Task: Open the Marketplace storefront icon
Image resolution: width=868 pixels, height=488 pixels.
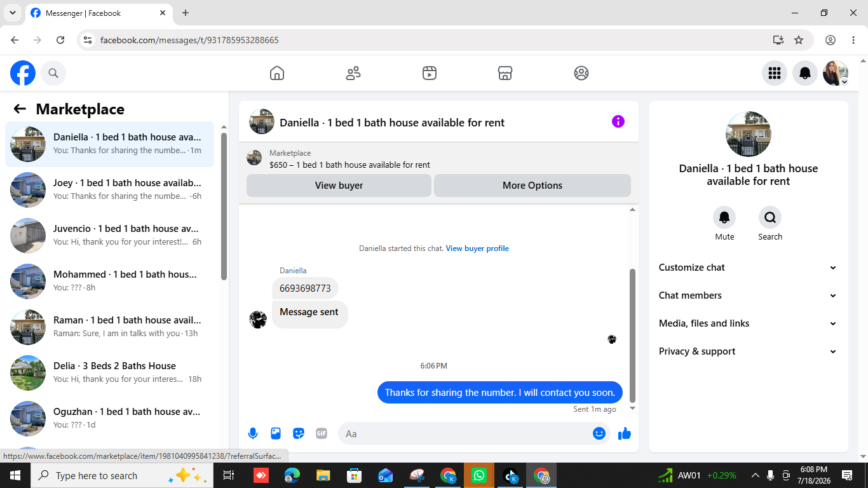Action: click(x=505, y=73)
